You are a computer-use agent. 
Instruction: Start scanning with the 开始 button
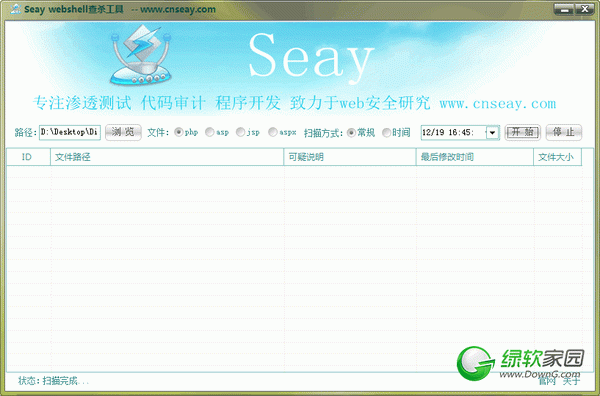click(523, 132)
